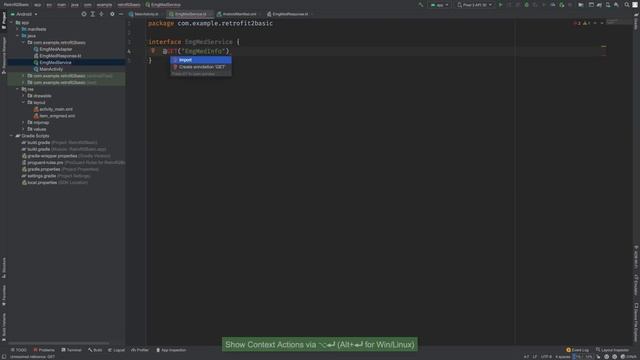Click the select opened file target icon
Screen dimensions: 640x360
click(84, 14)
